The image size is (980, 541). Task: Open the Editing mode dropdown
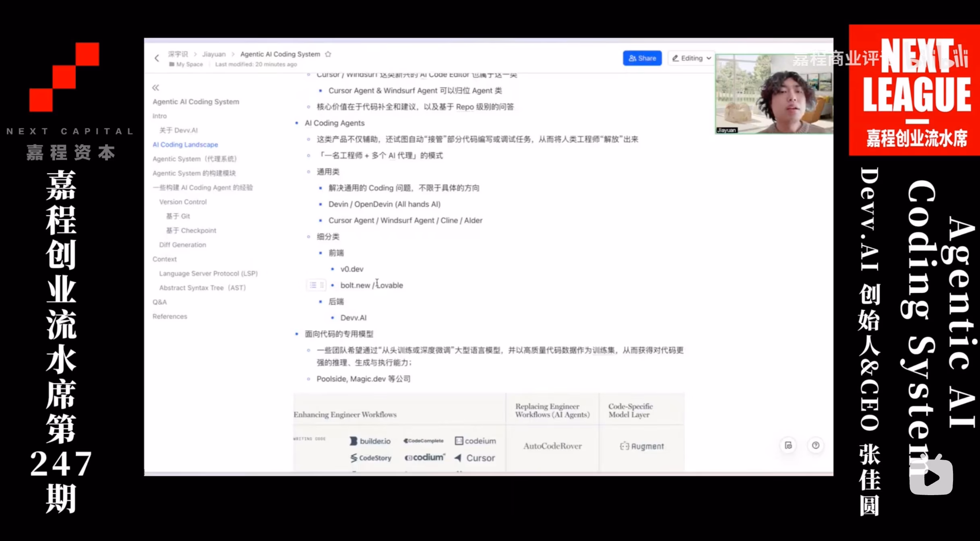[691, 58]
